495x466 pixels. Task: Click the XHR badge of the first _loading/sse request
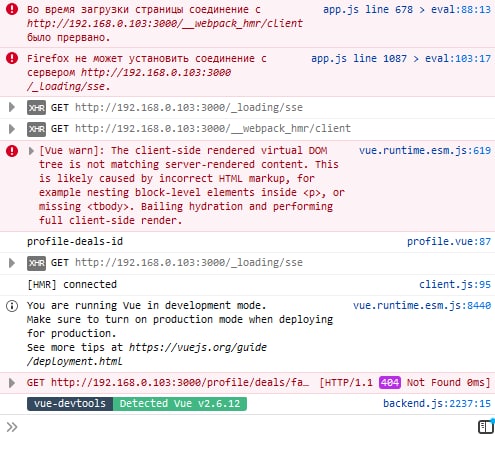point(36,108)
